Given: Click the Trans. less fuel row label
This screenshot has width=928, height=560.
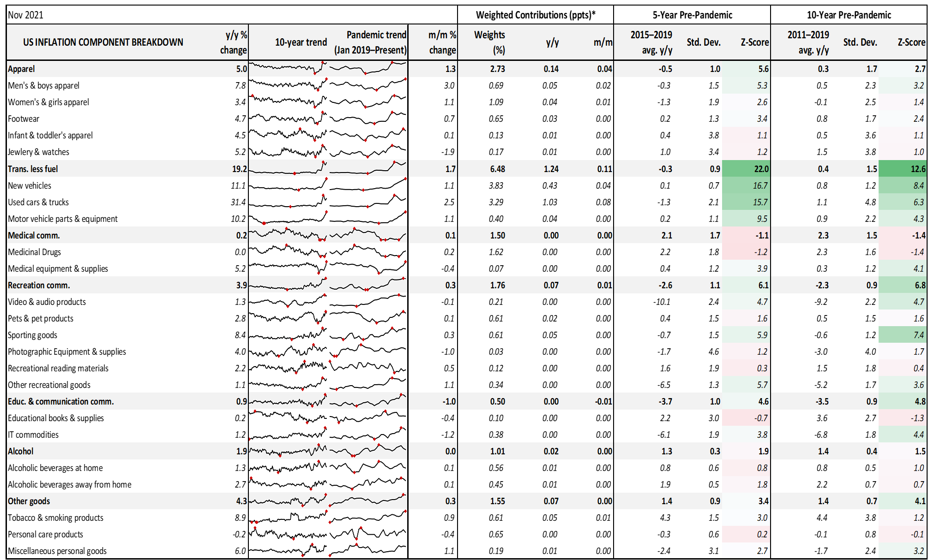Looking at the screenshot, I should tap(33, 169).
